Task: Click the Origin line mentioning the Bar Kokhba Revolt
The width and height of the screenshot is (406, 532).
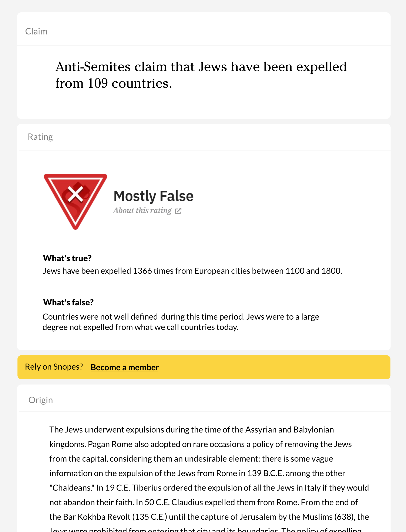Action: 209,517
